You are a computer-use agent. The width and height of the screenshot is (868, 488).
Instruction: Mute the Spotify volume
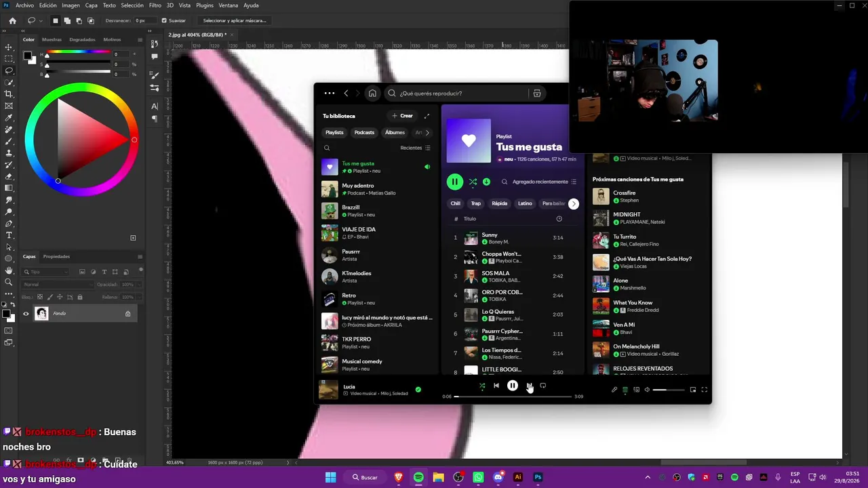point(647,390)
